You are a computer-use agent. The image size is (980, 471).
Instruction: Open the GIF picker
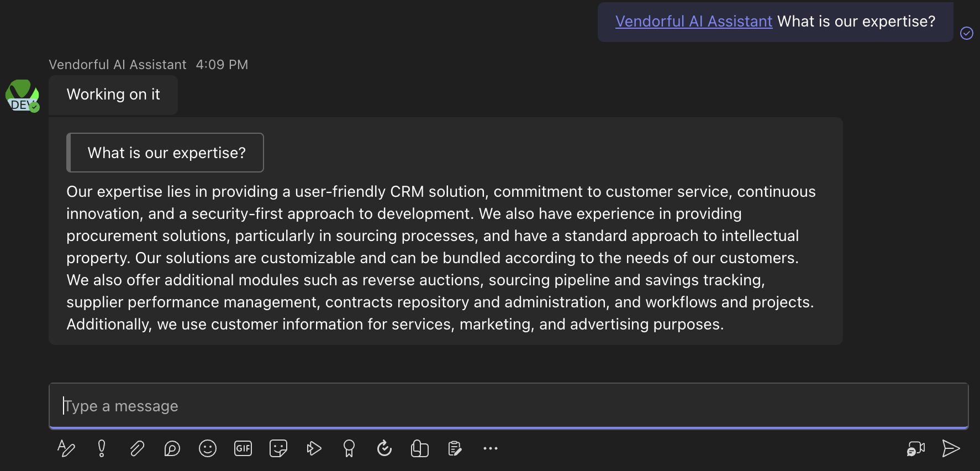click(x=243, y=448)
